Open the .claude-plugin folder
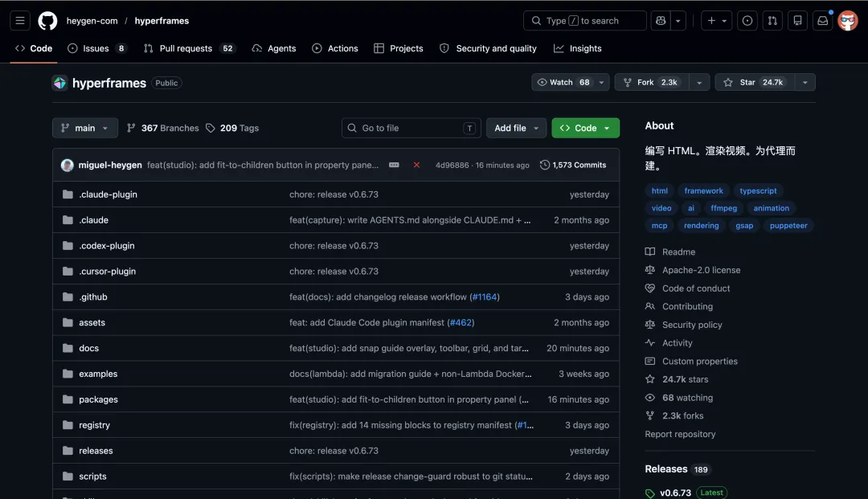Screen dimensions: 868x499 tap(108, 194)
